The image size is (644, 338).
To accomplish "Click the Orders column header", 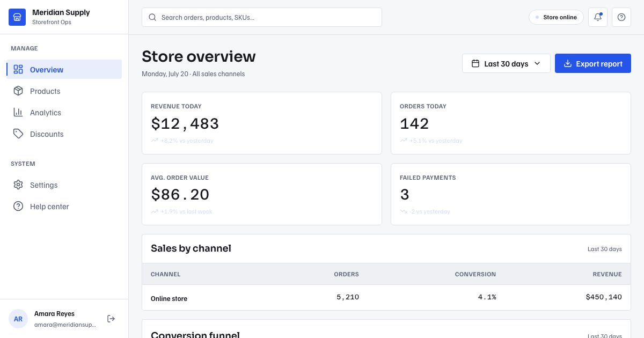I will click(346, 274).
